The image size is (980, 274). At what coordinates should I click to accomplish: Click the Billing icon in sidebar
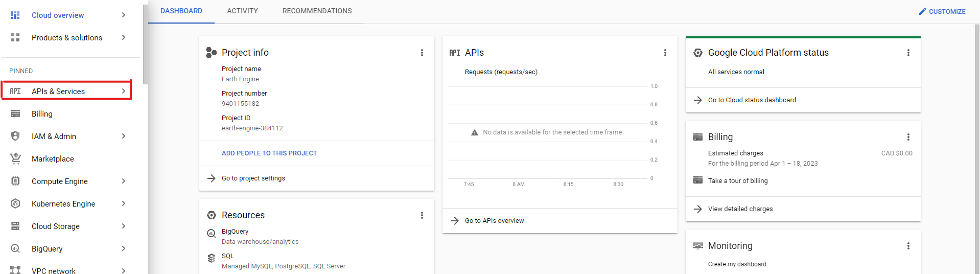15,114
